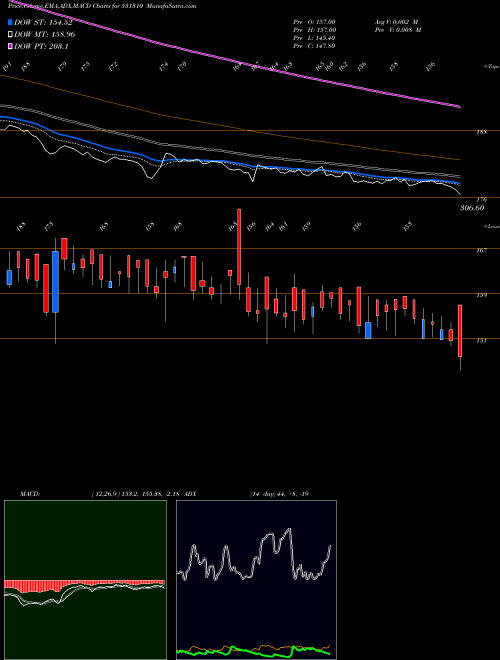500x660 pixels.
Task: Click the blue DOW ST legend swatch
Action: point(11,23)
